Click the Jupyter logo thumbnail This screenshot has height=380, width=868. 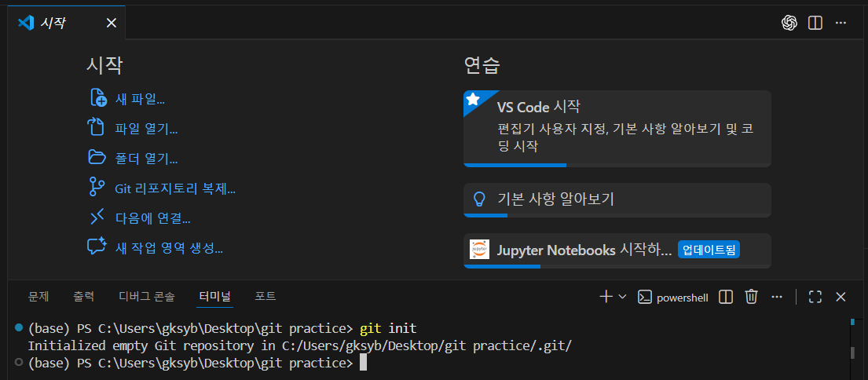click(x=479, y=250)
